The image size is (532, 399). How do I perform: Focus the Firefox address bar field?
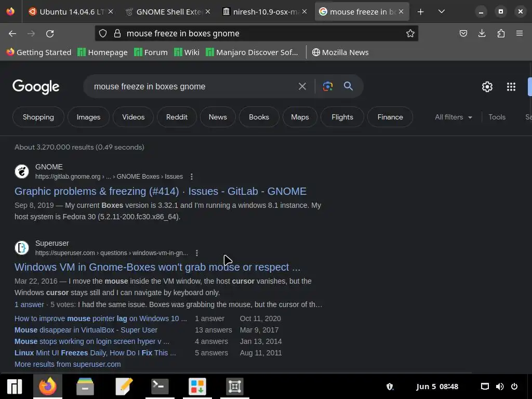[257, 33]
